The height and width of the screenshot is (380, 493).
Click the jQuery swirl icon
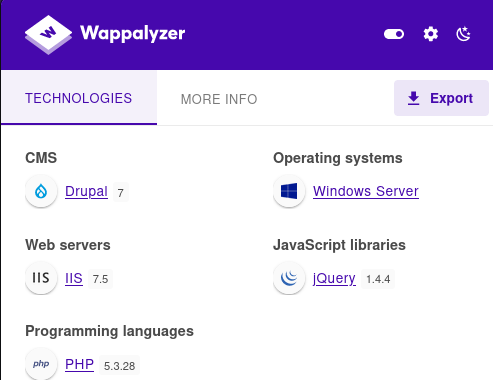tap(289, 278)
